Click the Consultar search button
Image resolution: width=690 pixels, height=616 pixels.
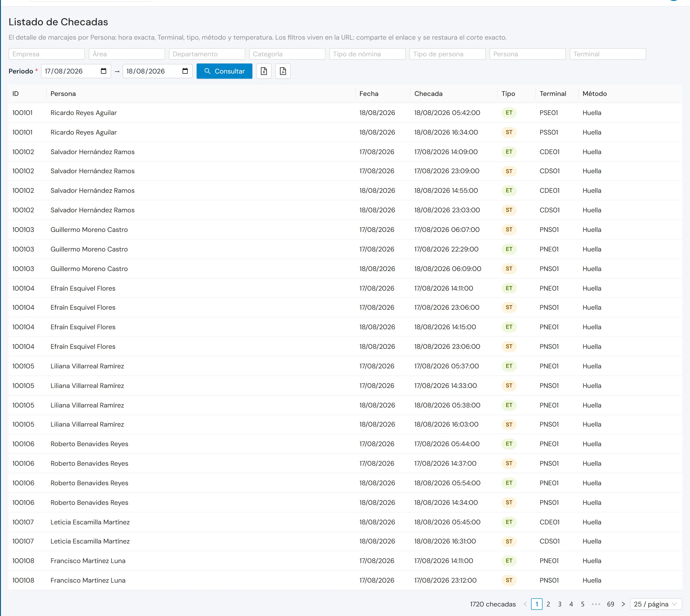224,71
